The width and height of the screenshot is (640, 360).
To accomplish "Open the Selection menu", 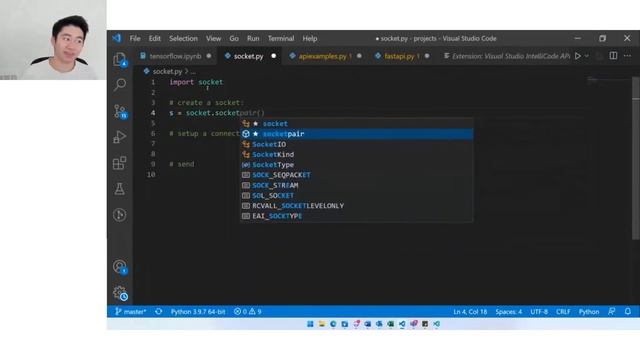I will pos(183,38).
